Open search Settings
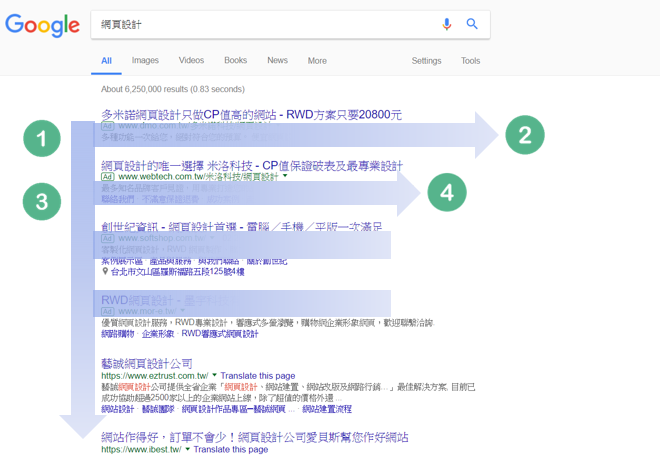 tap(426, 61)
